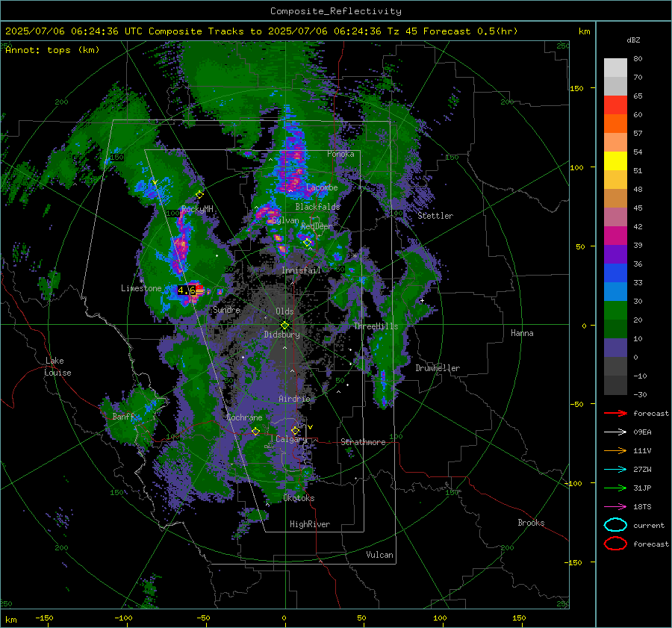This screenshot has width=672, height=628.
Task: Click the Ponoka city label
Action: 340,154
